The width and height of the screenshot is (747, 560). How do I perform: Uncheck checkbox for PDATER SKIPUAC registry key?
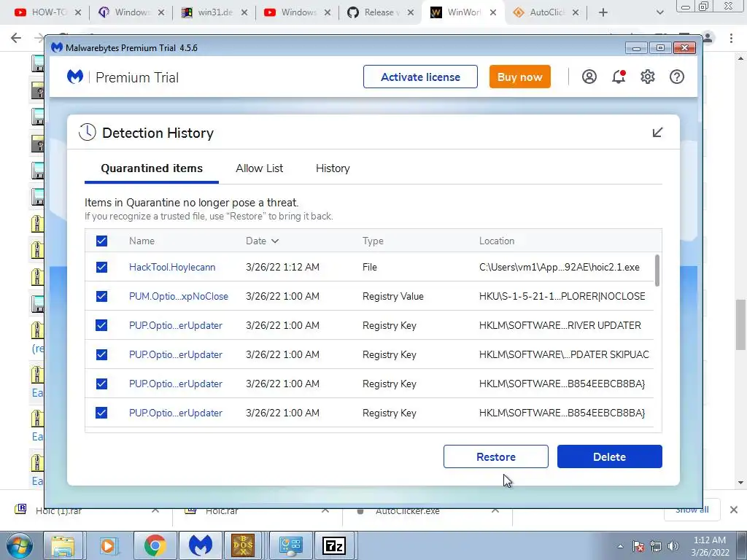tap(101, 354)
